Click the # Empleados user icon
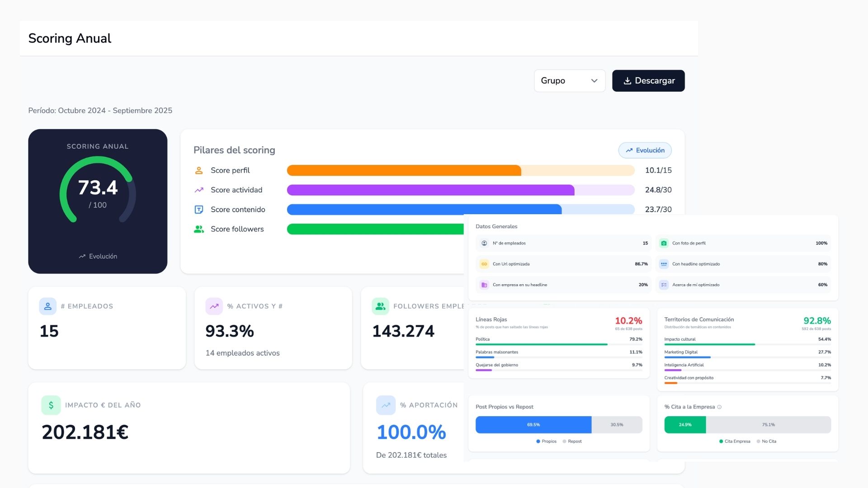This screenshot has width=868, height=488. click(x=47, y=306)
